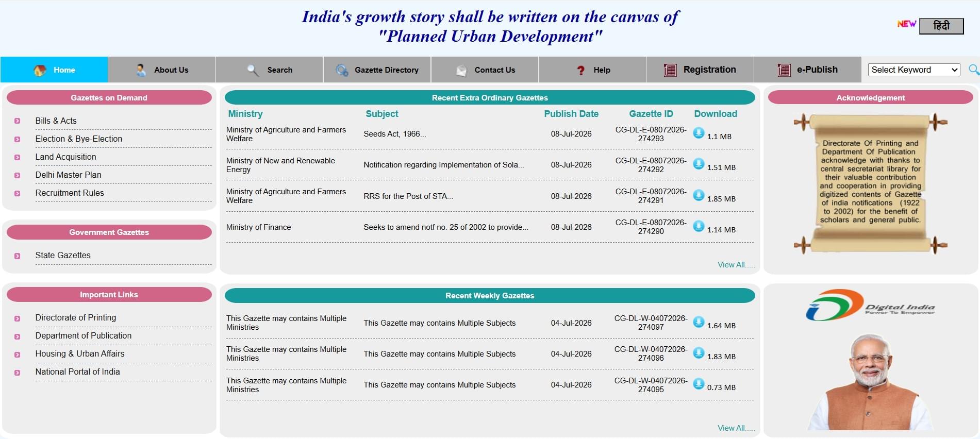Viewport: 980px width, 439px height.
Task: Select 'Notification regarding Implementation of Sola...' subject
Action: tap(444, 165)
